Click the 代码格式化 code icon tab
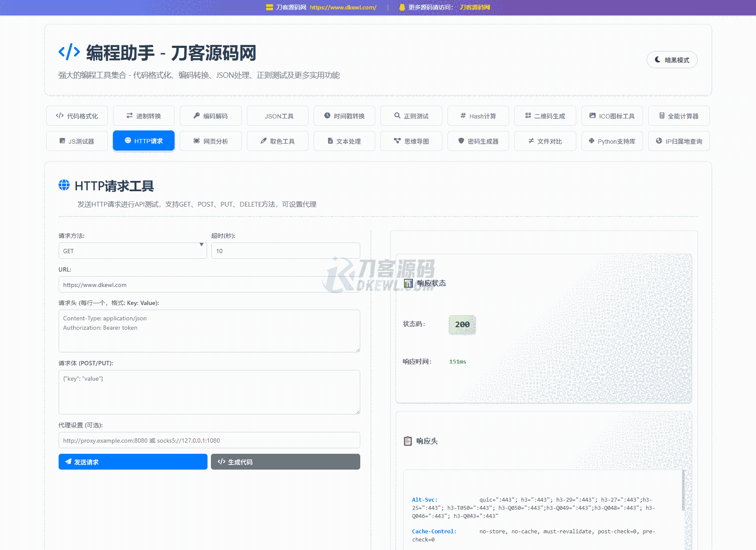This screenshot has height=550, width=756. pos(77,116)
